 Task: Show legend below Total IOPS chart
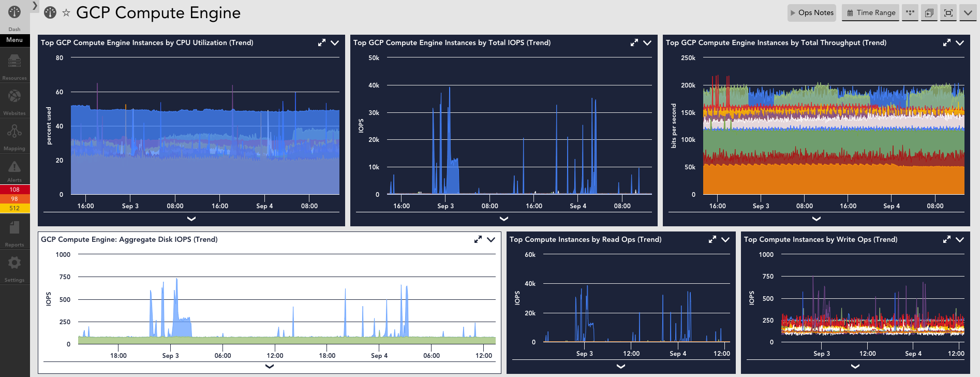coord(504,219)
